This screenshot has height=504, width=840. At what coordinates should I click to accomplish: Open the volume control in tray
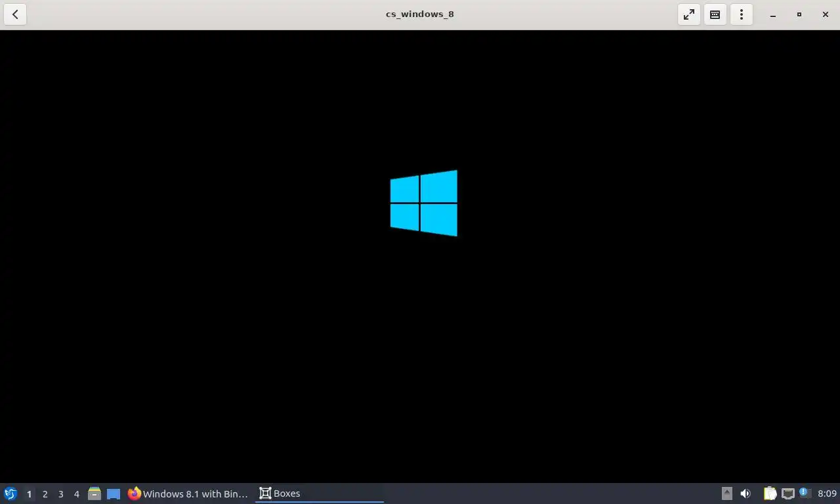[x=745, y=493]
